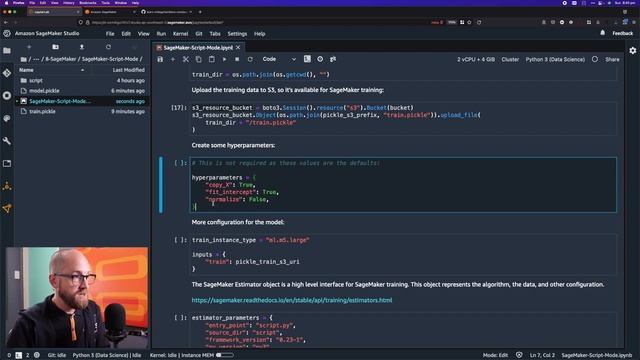Click the git icon in notebook toolbar
640x360 pixels.
click(333, 59)
